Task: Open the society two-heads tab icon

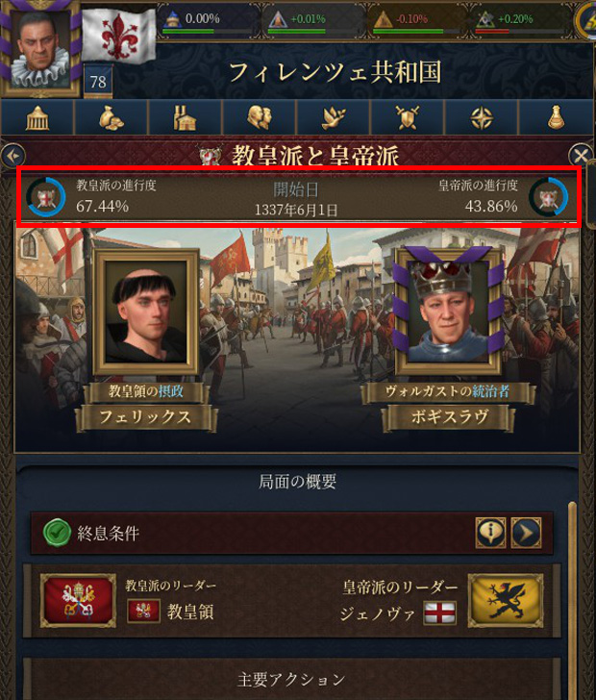Action: click(x=259, y=117)
